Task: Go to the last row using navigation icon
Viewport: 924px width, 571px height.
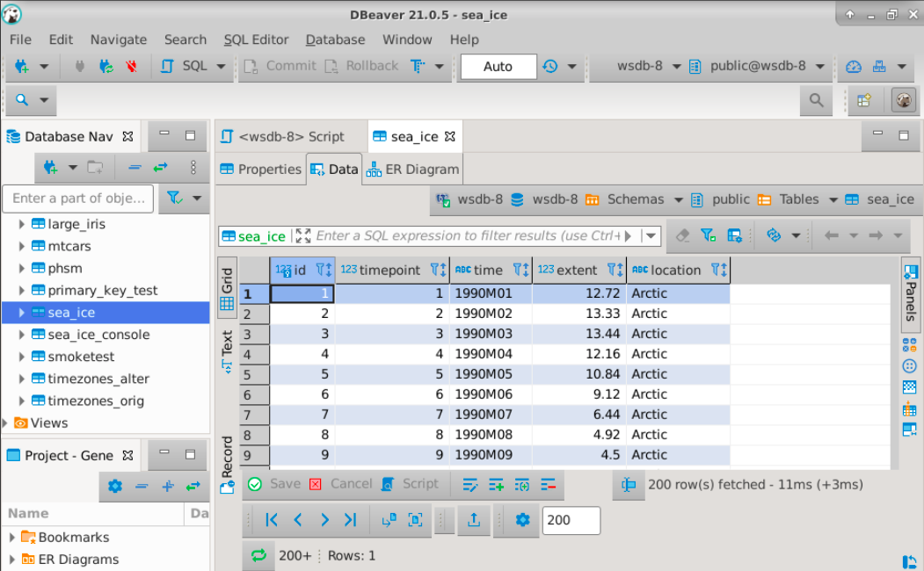Action: coord(351,520)
